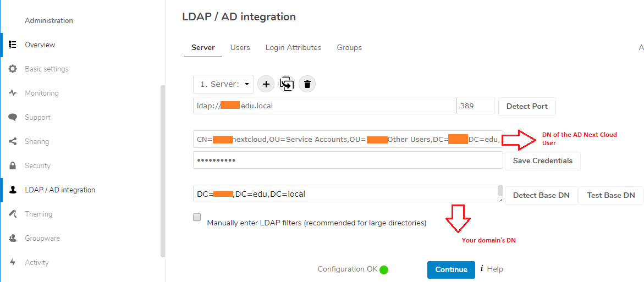
Task: Switch to the Users tab
Action: (240, 48)
